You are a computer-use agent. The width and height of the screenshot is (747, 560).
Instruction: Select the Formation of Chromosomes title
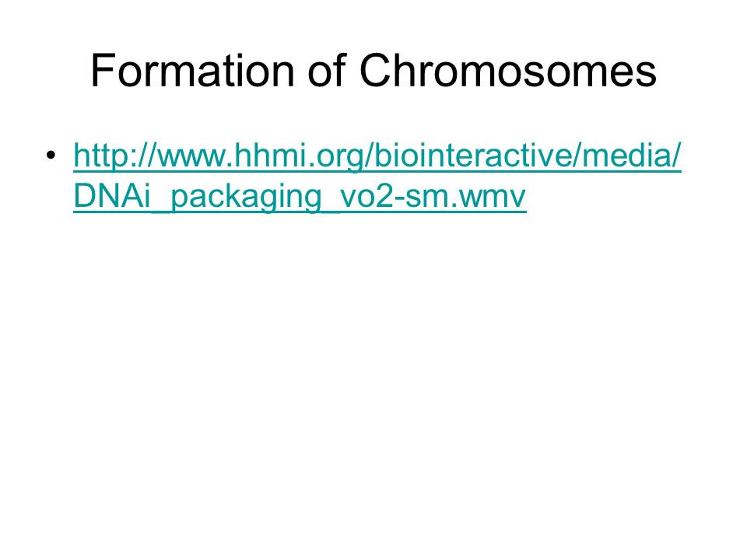coord(373,71)
